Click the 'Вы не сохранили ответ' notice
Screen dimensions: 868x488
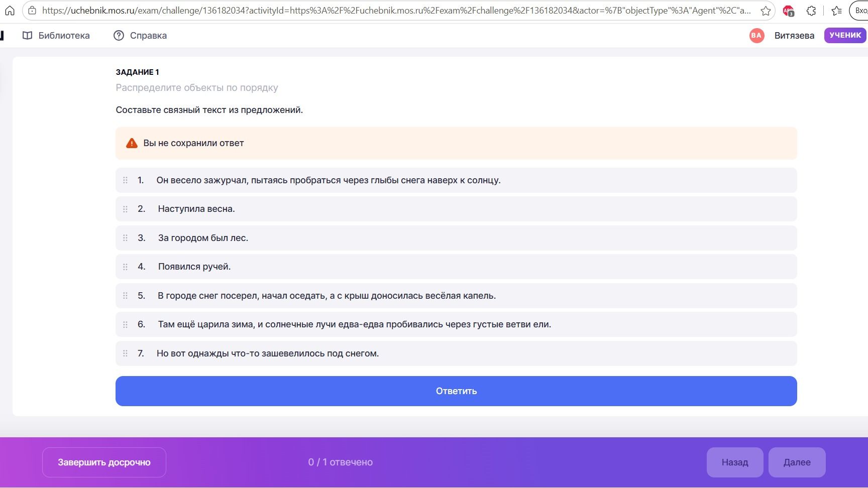[456, 143]
